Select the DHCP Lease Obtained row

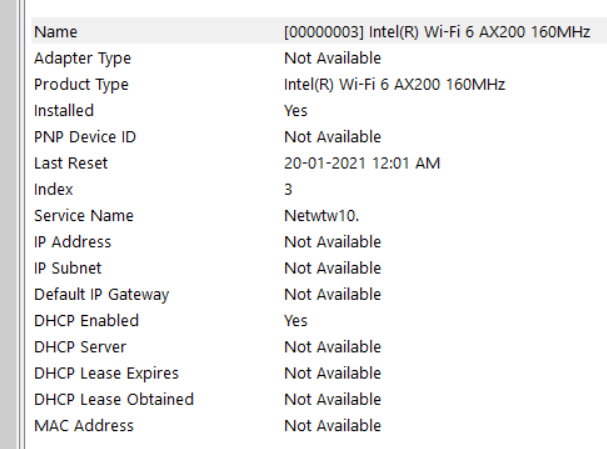click(x=319, y=399)
